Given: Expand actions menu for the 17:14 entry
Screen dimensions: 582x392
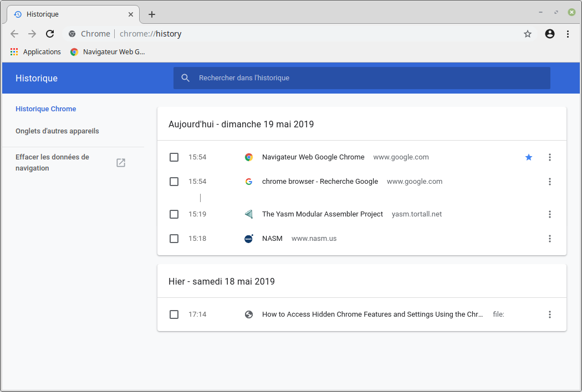Looking at the screenshot, I should click(550, 314).
